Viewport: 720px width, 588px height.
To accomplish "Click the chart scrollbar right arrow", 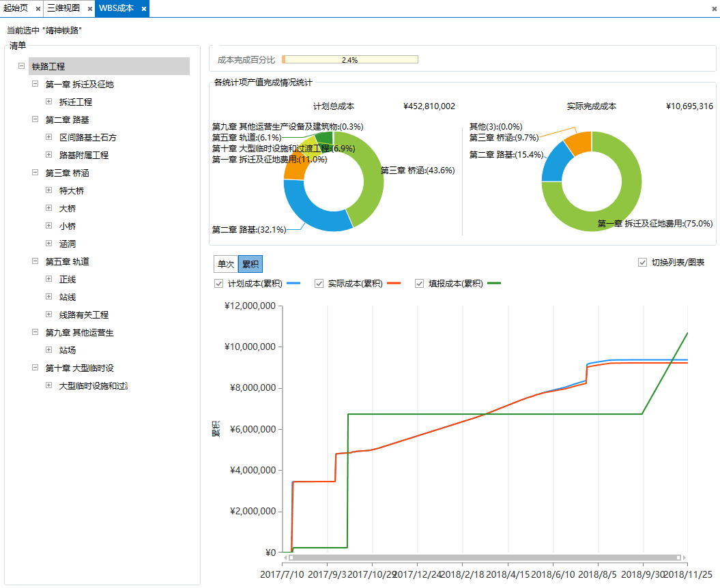I will [685, 557].
